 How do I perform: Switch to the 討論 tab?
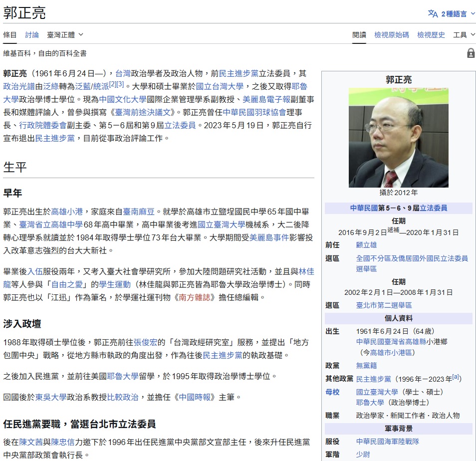[x=32, y=35]
